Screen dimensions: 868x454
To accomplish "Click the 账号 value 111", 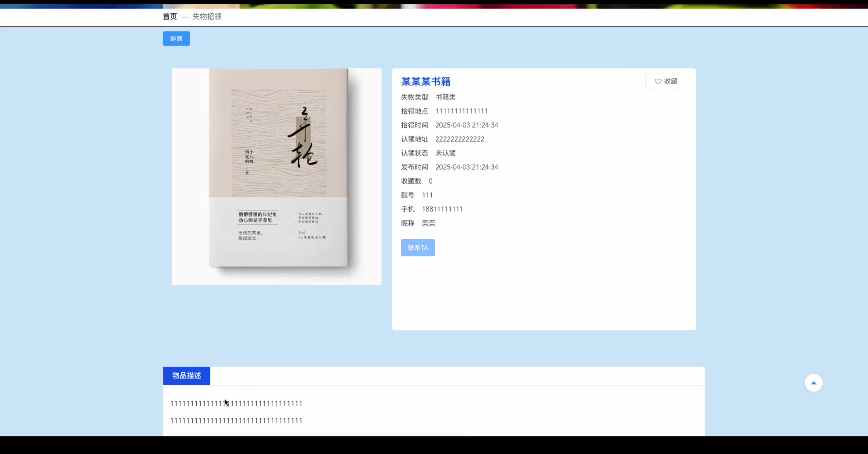I will [427, 195].
